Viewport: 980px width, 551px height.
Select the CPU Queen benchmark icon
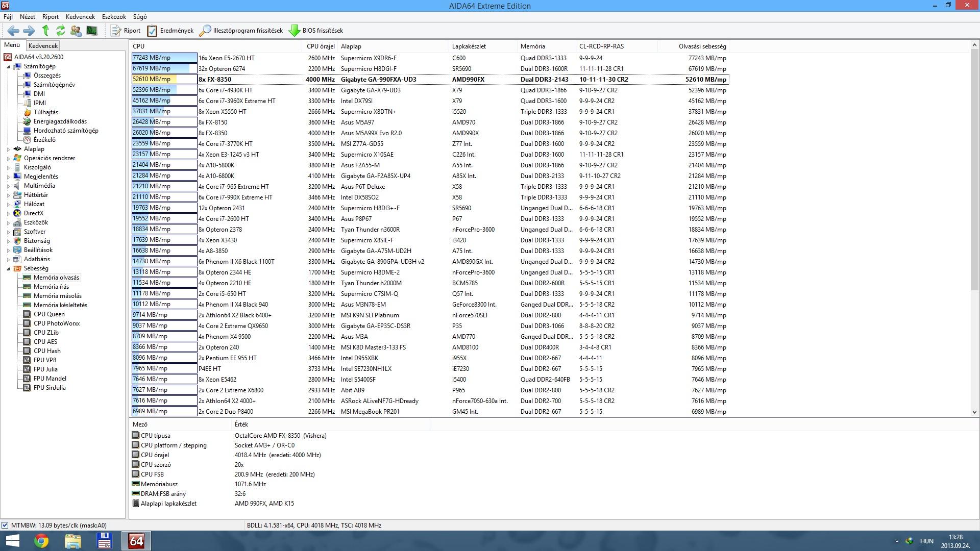[x=27, y=314]
